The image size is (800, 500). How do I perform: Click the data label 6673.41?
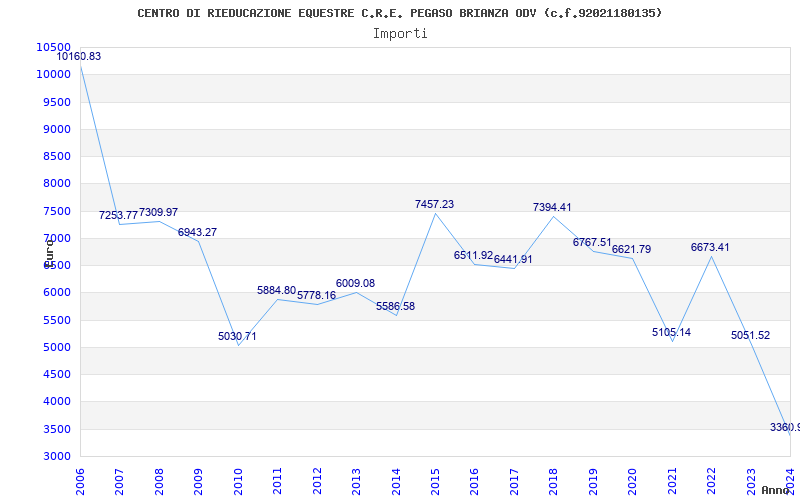pos(710,247)
